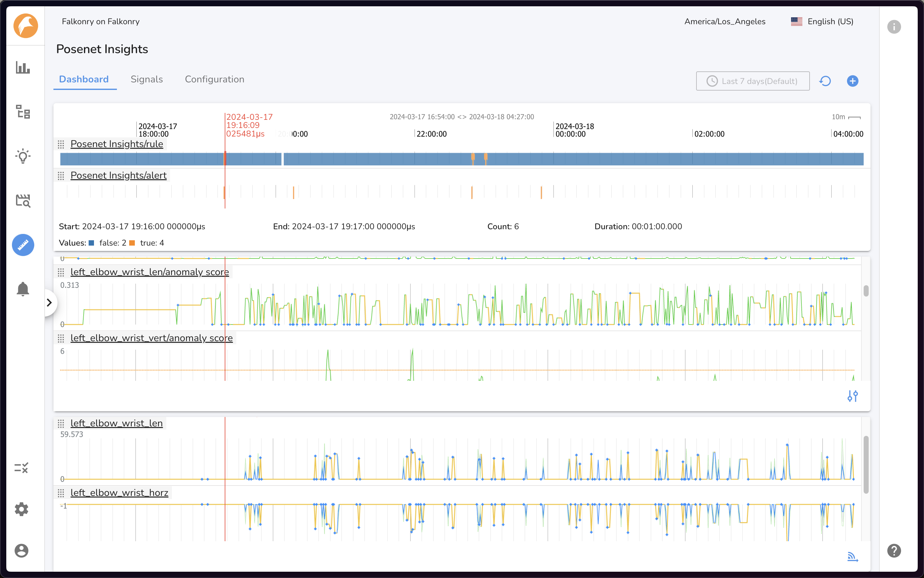924x578 pixels.
Task: Click the US flag language icon
Action: [796, 21]
